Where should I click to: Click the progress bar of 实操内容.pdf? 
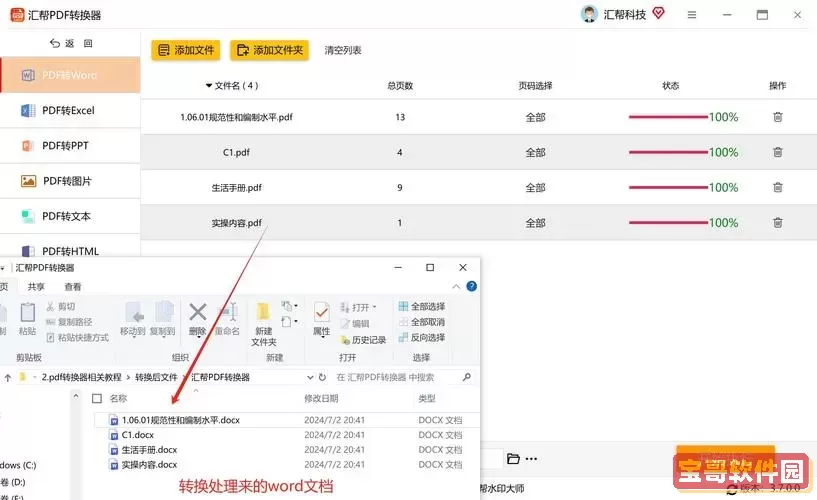[x=669, y=222]
